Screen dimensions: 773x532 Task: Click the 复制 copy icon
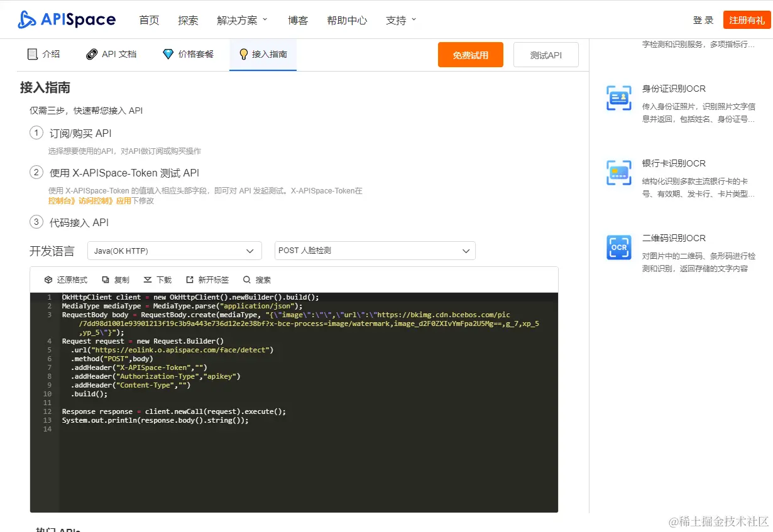pyautogui.click(x=106, y=280)
